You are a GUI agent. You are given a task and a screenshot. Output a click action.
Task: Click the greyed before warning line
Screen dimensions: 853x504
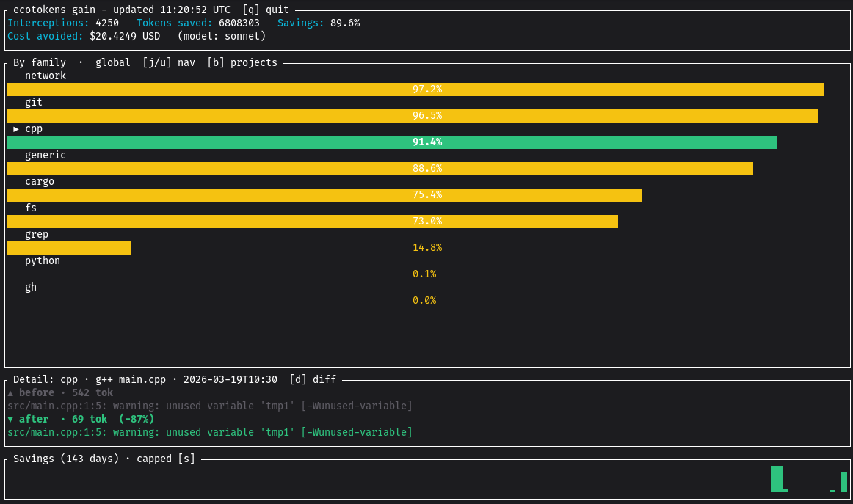click(x=210, y=406)
